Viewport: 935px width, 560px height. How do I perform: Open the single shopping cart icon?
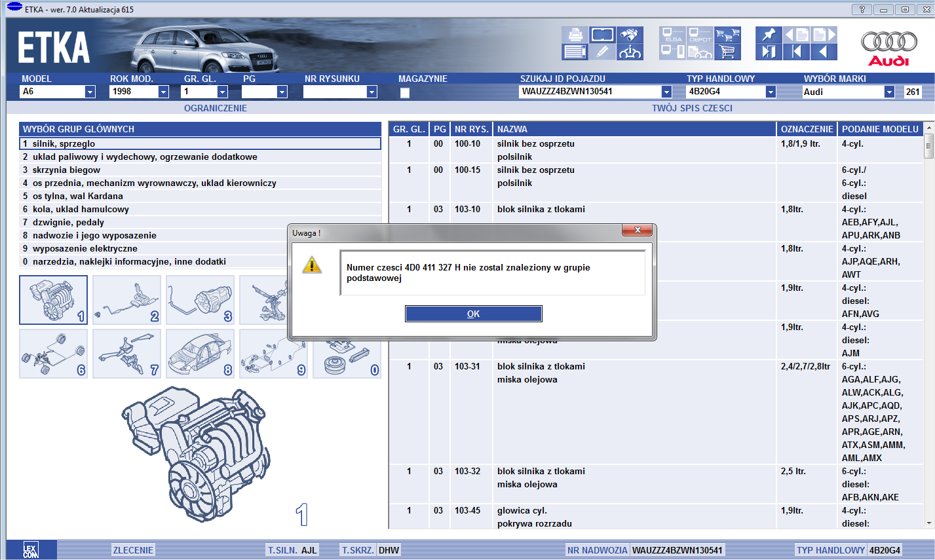point(728,52)
